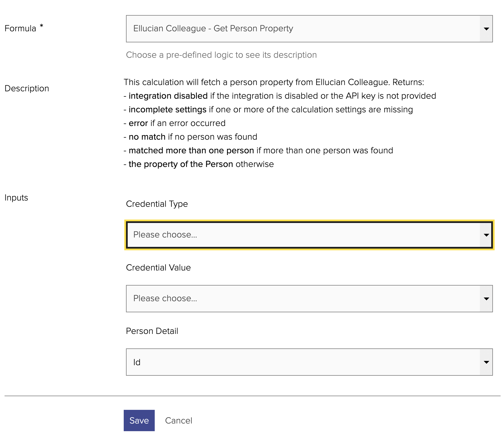
Task: Click the 'matched more than one person' line
Action: [x=258, y=150]
